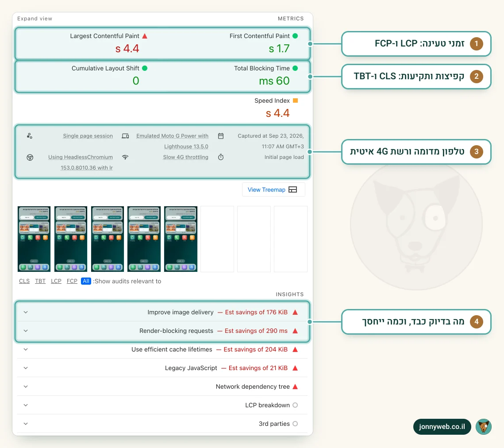Screen dimensions: 504x448
Task: Click the calendar icon beside Captured at date
Action: (x=220, y=136)
